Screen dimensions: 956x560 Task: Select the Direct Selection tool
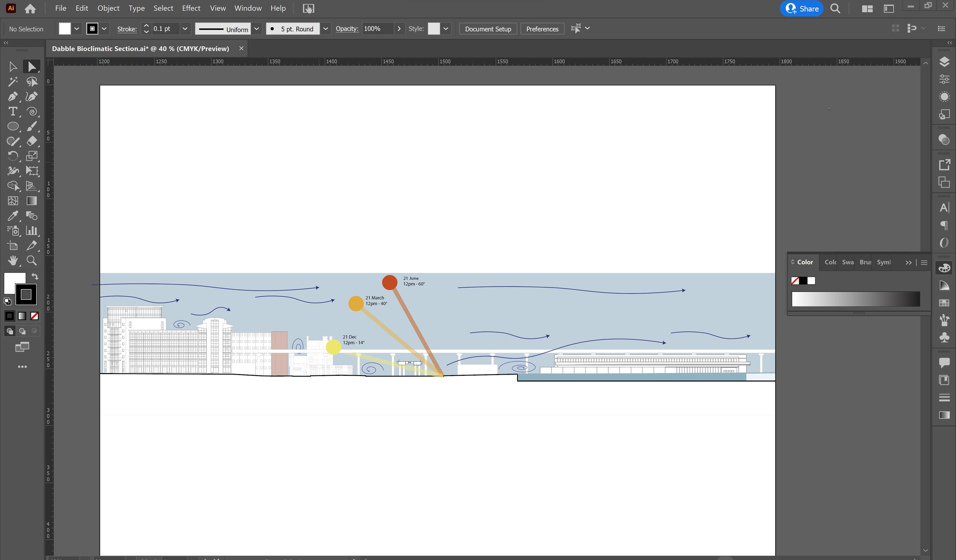[x=32, y=67]
